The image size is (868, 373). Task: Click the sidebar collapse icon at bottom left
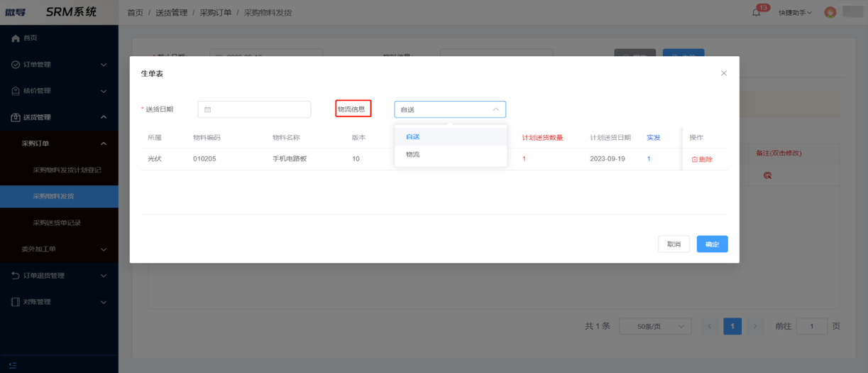tap(13, 365)
